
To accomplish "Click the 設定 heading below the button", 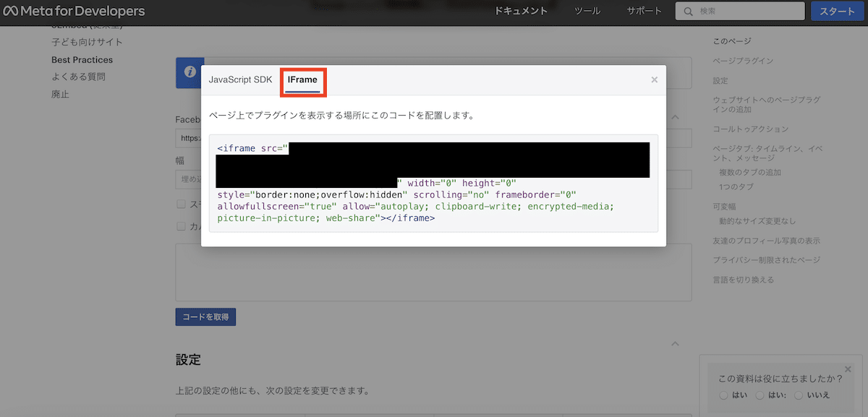I will pos(188,359).
